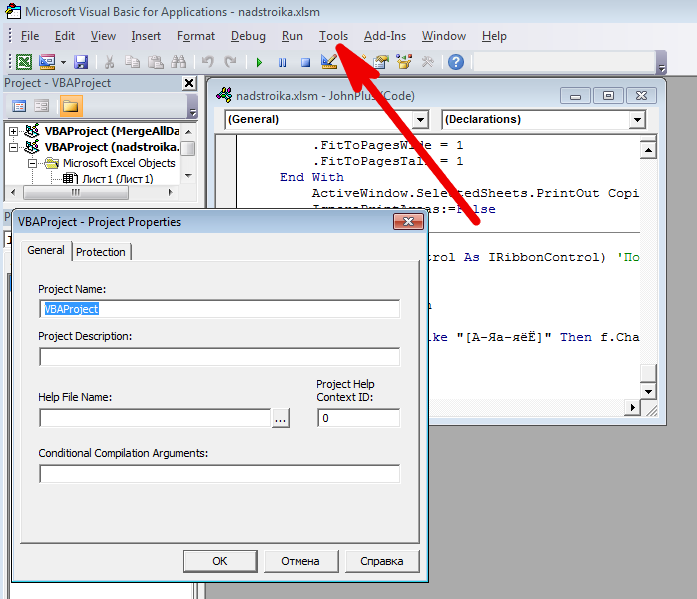697x599 pixels.
Task: Click the code window scroll down arrow
Action: click(x=648, y=391)
